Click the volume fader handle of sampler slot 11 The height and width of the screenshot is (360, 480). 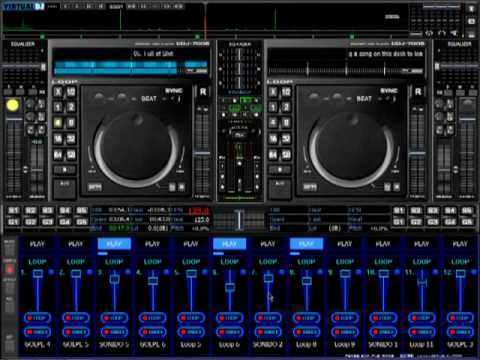tap(422, 282)
